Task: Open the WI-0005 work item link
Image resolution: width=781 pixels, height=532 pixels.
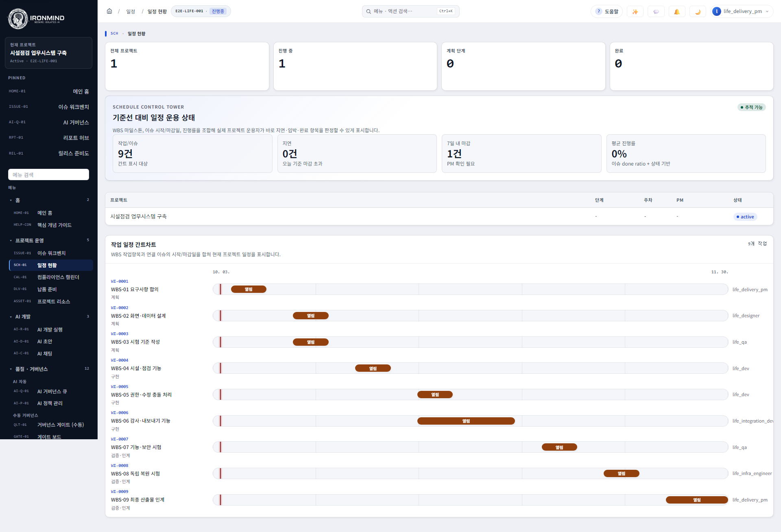Action: [120, 386]
